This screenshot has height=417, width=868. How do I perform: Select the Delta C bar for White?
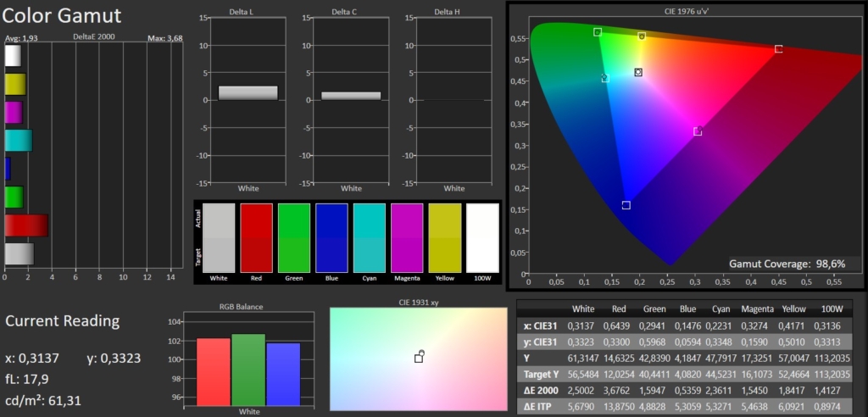pyautogui.click(x=351, y=96)
